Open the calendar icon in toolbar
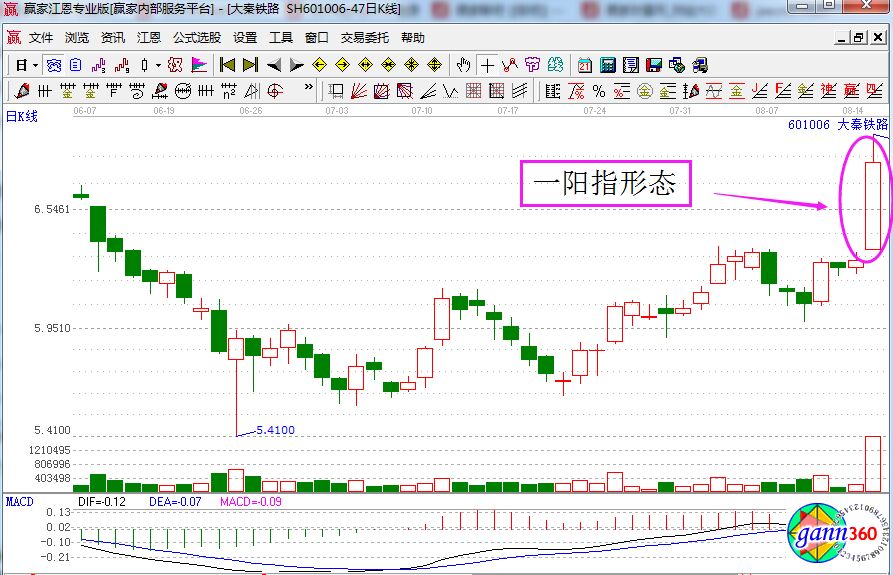893x575 pixels. 585,65
